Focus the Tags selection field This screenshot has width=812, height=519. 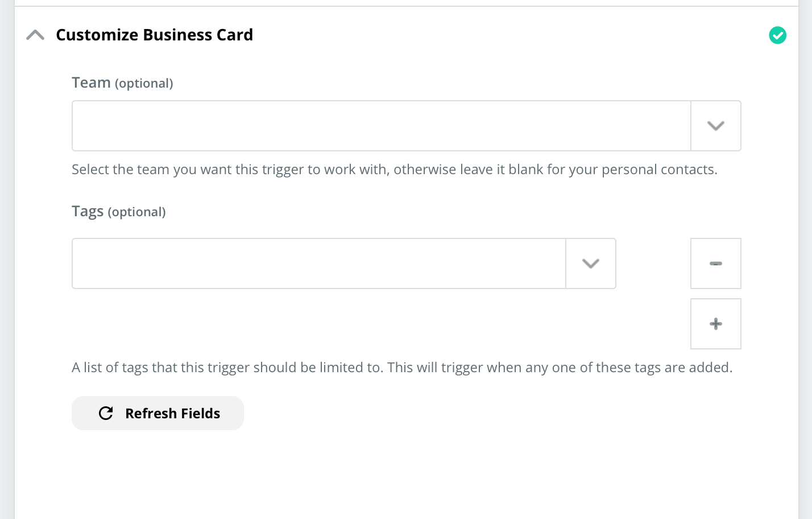click(x=318, y=263)
